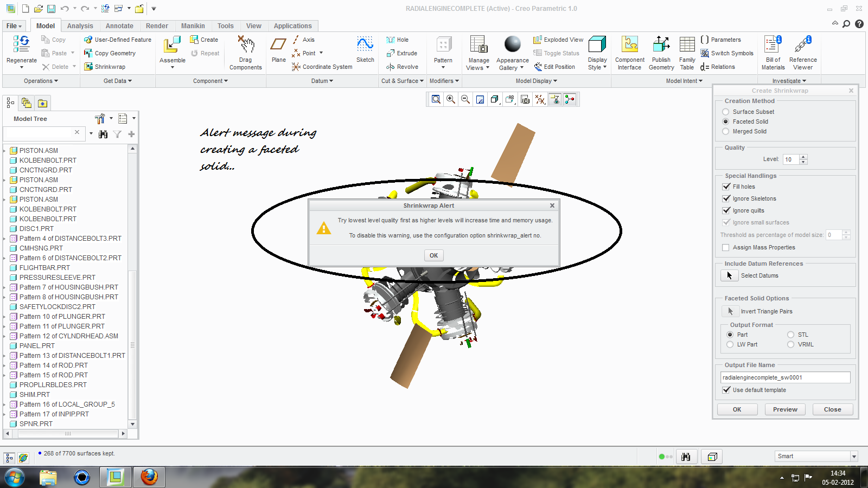Select STL output format
Screen dimensions: 868x488
coord(790,335)
